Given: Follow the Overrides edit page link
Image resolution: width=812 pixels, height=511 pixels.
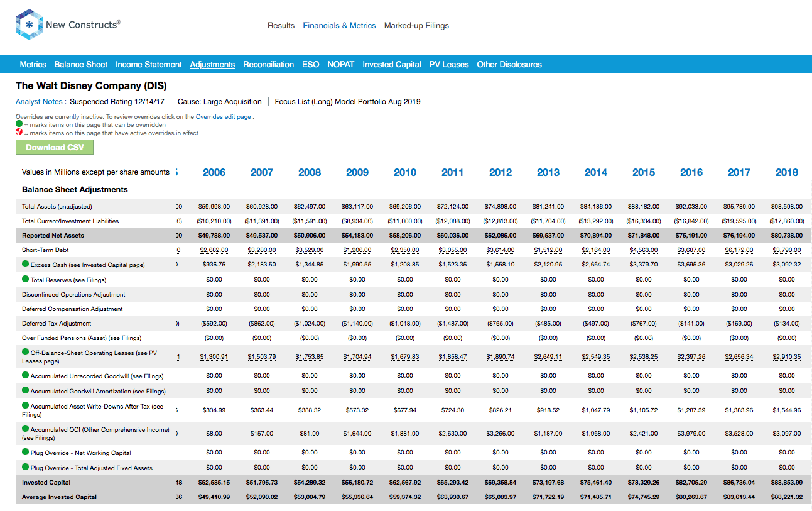Looking at the screenshot, I should [224, 117].
